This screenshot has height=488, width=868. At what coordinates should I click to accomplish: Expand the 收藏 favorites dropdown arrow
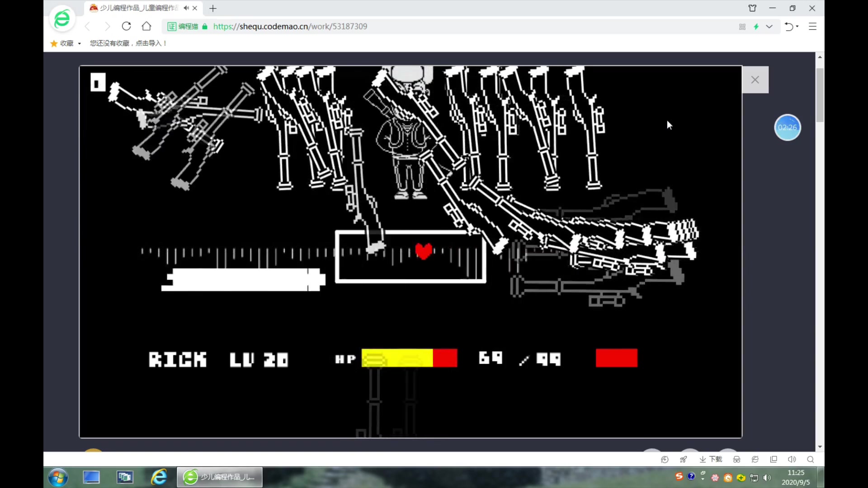pyautogui.click(x=80, y=44)
